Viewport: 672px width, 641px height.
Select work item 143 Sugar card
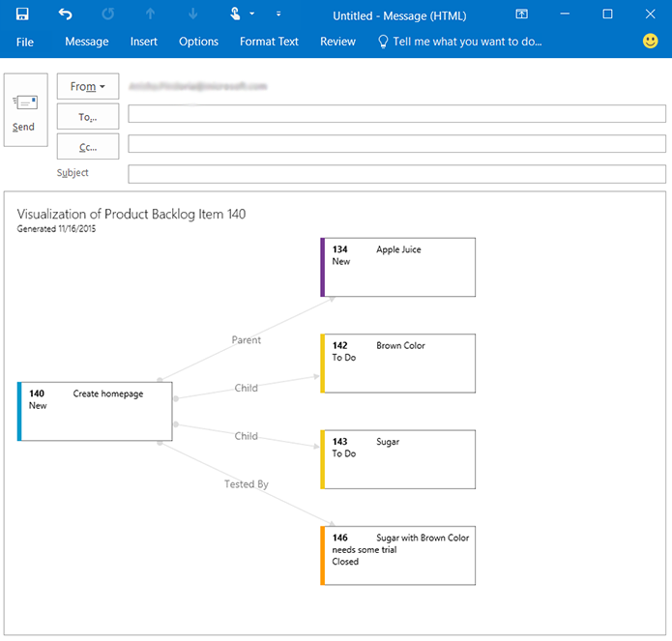(x=397, y=459)
